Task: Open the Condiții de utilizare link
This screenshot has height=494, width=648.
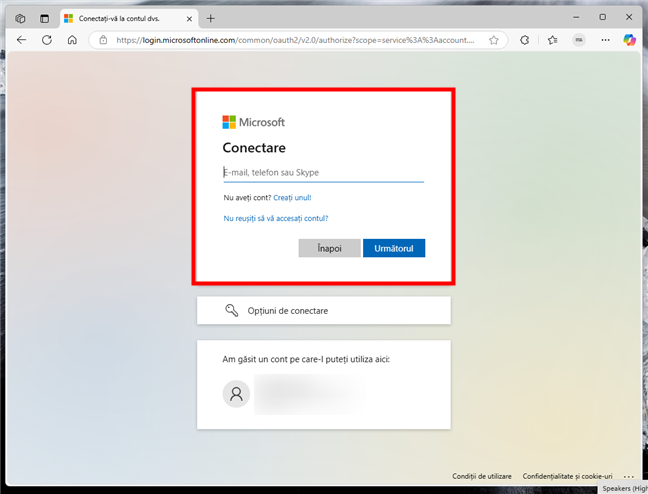Action: 481,476
